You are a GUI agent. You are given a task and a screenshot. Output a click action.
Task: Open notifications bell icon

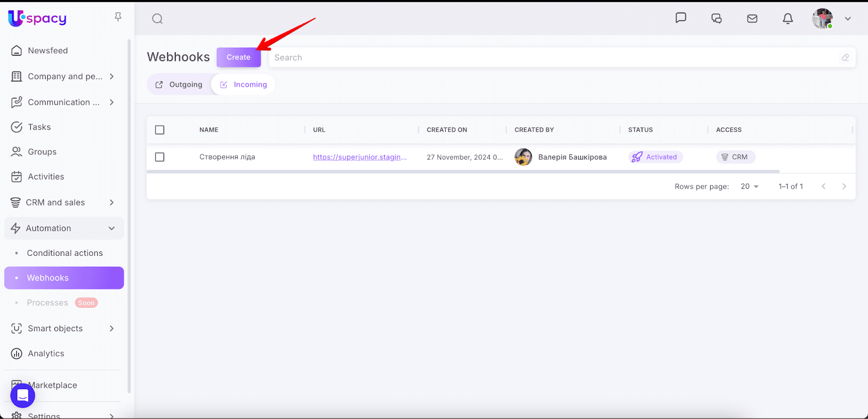[788, 18]
